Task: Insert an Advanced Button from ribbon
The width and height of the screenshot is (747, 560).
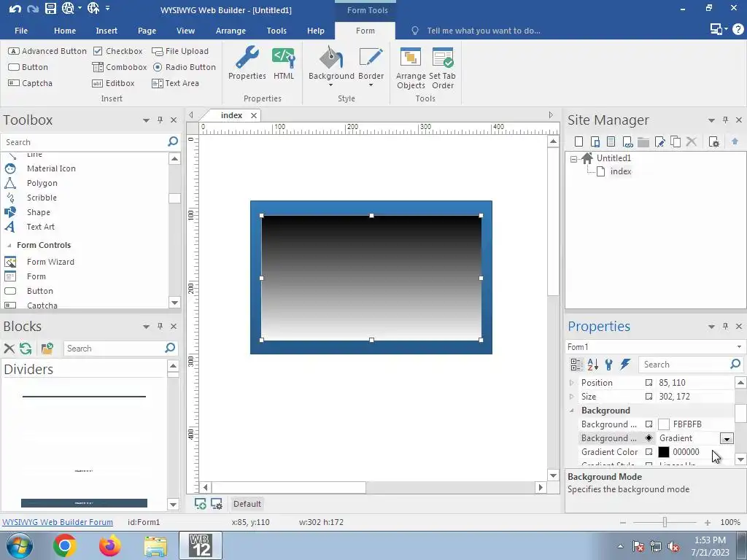Action: coord(47,51)
